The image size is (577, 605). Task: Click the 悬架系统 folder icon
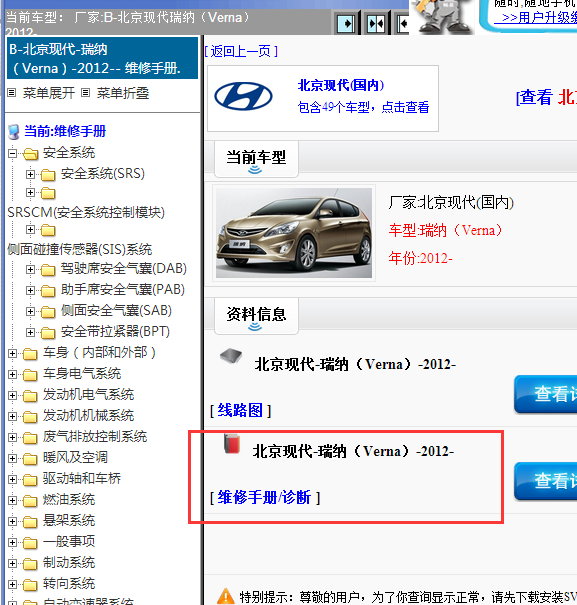(x=30, y=522)
